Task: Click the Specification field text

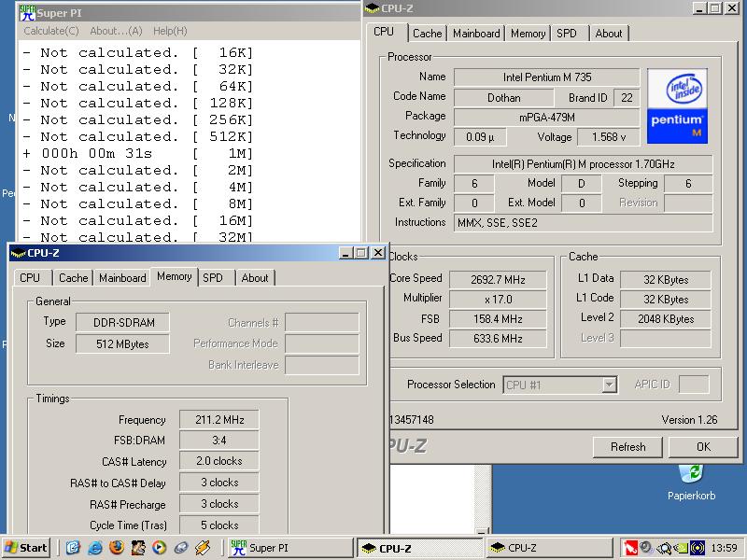Action: [583, 164]
